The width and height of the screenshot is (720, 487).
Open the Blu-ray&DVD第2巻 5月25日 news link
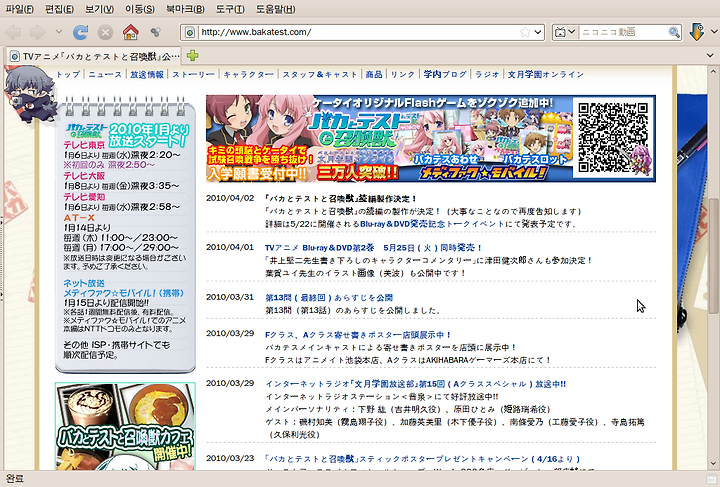click(373, 248)
